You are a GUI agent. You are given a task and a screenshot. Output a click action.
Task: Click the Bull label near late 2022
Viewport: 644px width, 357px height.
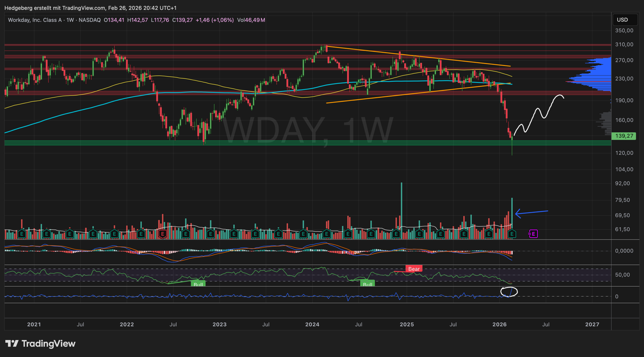pyautogui.click(x=198, y=284)
